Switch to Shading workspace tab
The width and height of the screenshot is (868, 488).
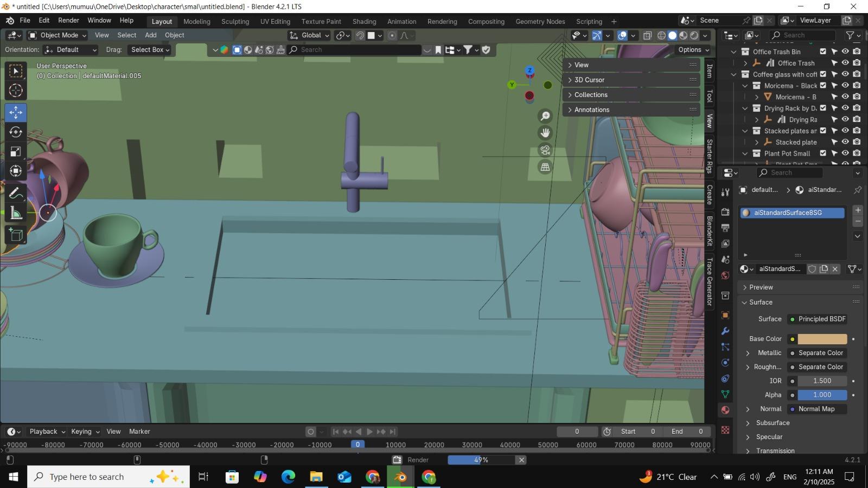pyautogui.click(x=364, y=21)
